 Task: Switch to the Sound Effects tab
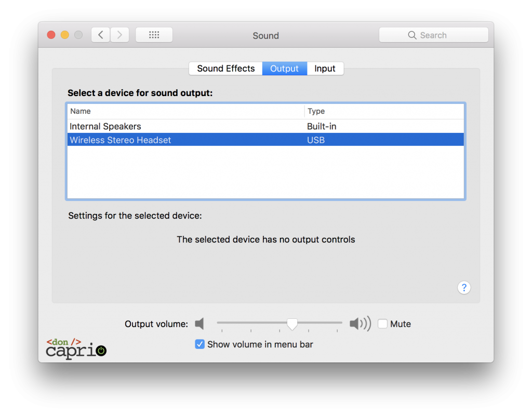pyautogui.click(x=225, y=69)
